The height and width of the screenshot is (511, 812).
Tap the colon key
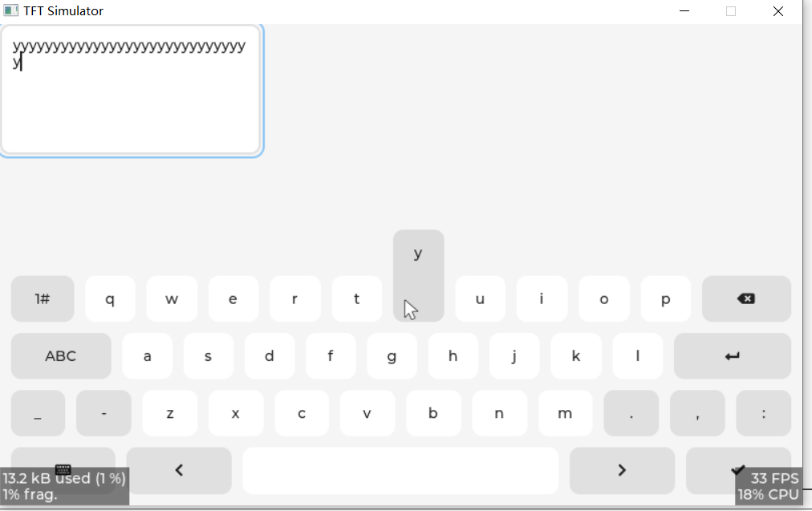(x=763, y=413)
